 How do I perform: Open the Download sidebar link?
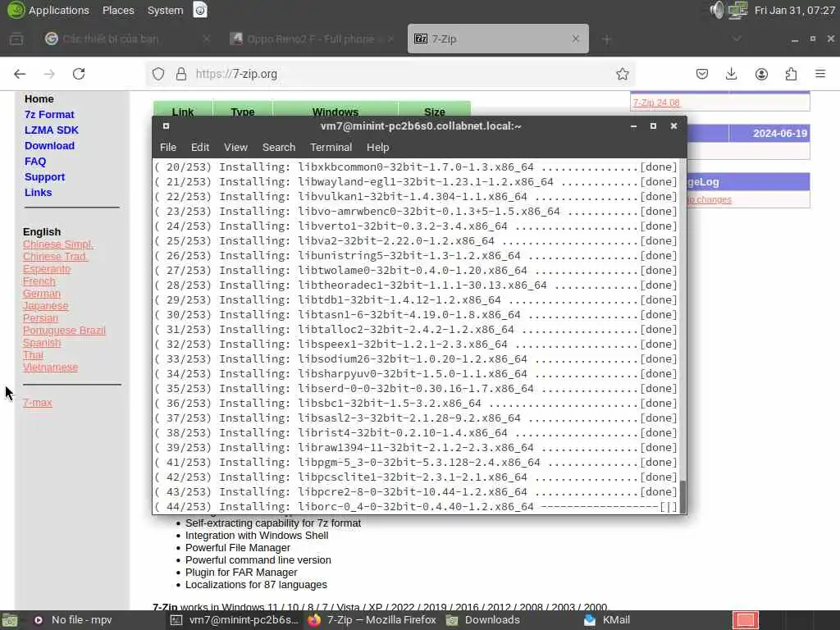pos(49,146)
